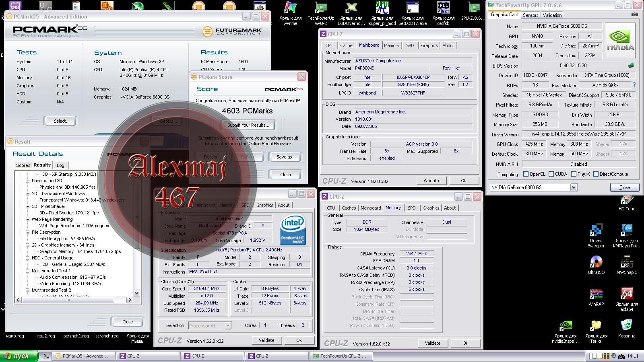Open the Driver Sweeper desktop icon

596,236
